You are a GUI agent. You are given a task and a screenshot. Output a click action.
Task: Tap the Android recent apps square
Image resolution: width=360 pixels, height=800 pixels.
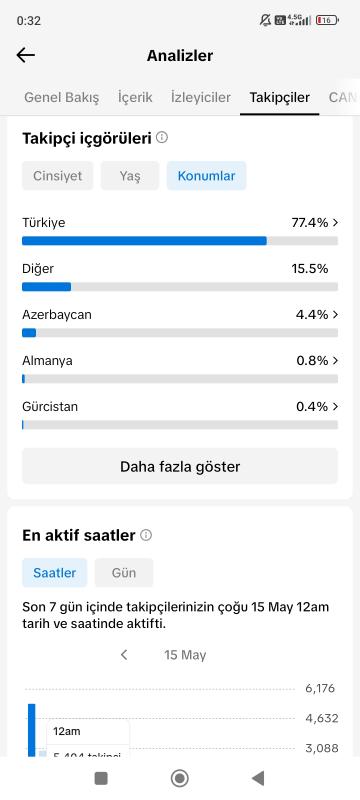(x=101, y=778)
